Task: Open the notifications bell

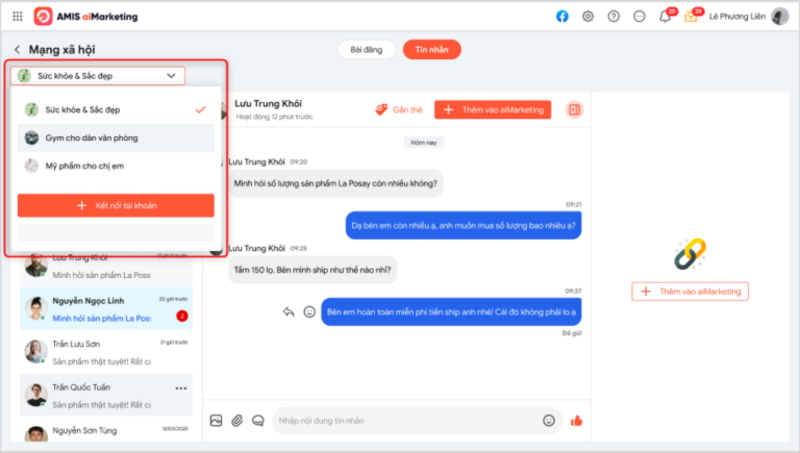Action: coord(664,17)
